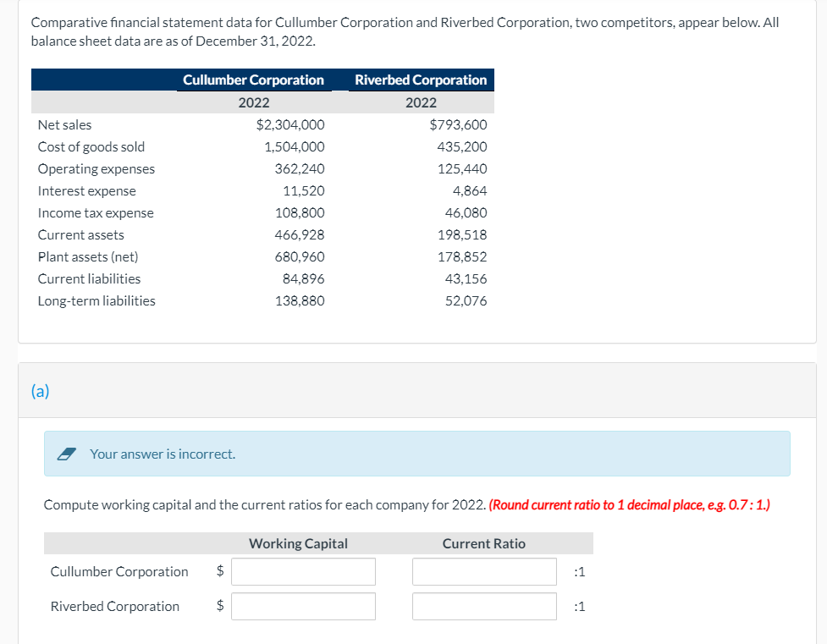Image resolution: width=827 pixels, height=644 pixels.
Task: Click the Cullumber Corporation column header
Action: tap(253, 80)
